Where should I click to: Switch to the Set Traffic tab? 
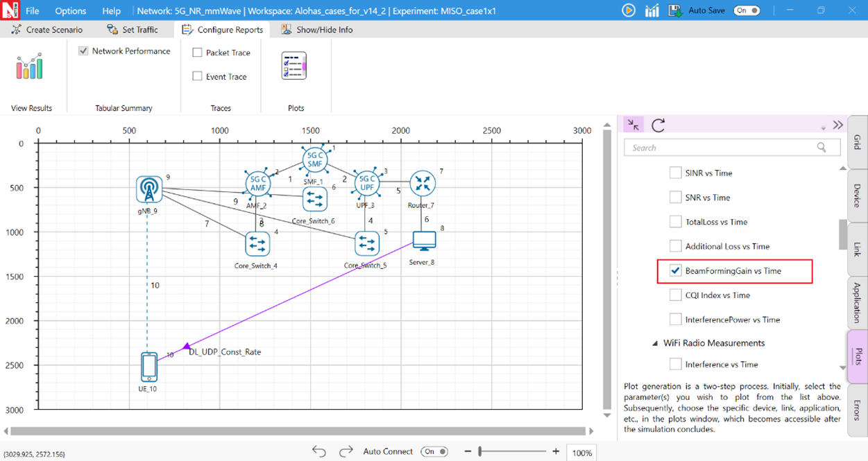[132, 30]
